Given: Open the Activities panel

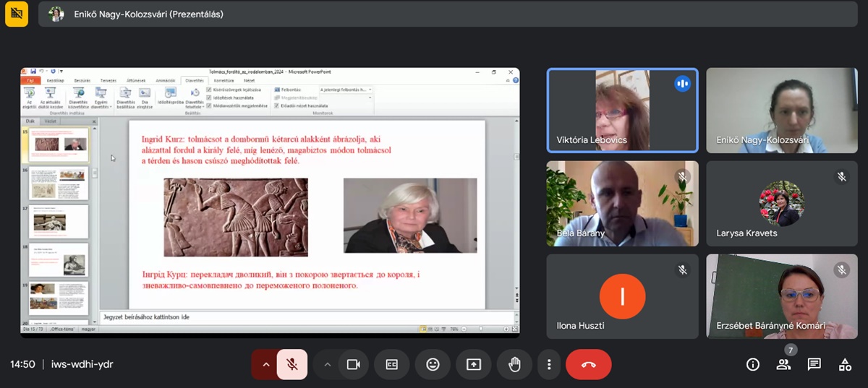Looking at the screenshot, I should (x=845, y=364).
